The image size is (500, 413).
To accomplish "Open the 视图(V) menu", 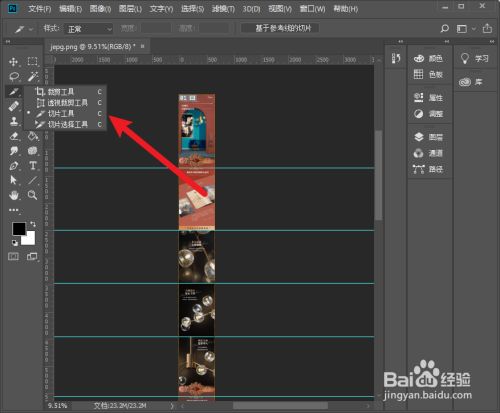I will click(280, 9).
